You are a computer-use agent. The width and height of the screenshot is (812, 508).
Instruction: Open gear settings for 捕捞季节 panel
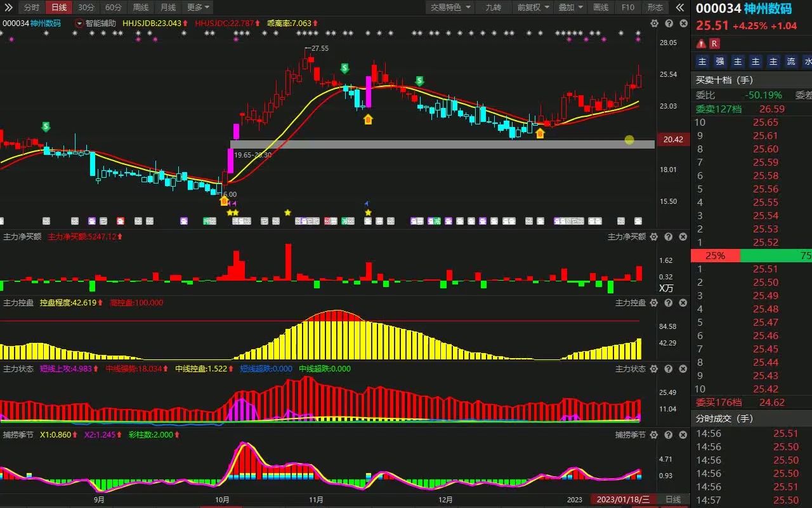point(655,435)
